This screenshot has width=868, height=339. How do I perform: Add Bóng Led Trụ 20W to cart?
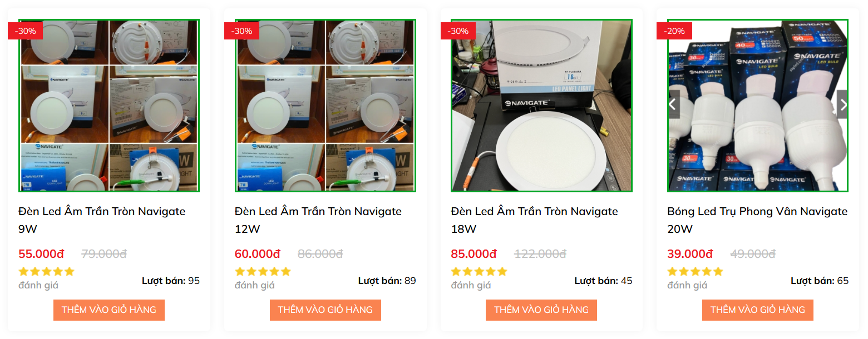[x=758, y=310]
